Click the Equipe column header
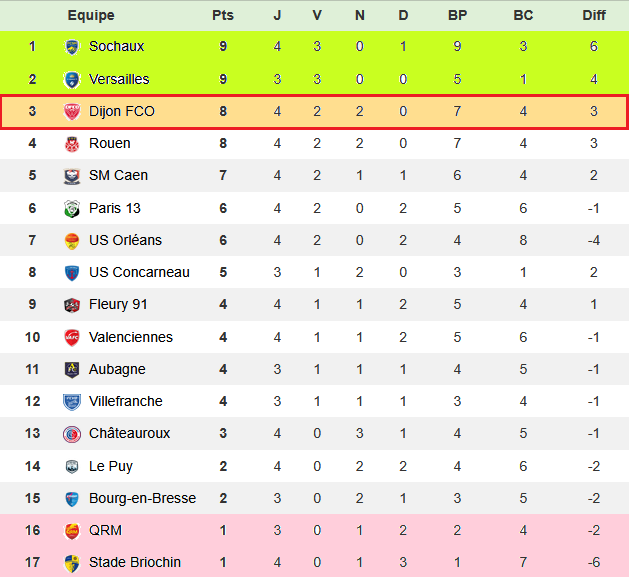The height and width of the screenshot is (577, 630). (x=91, y=15)
